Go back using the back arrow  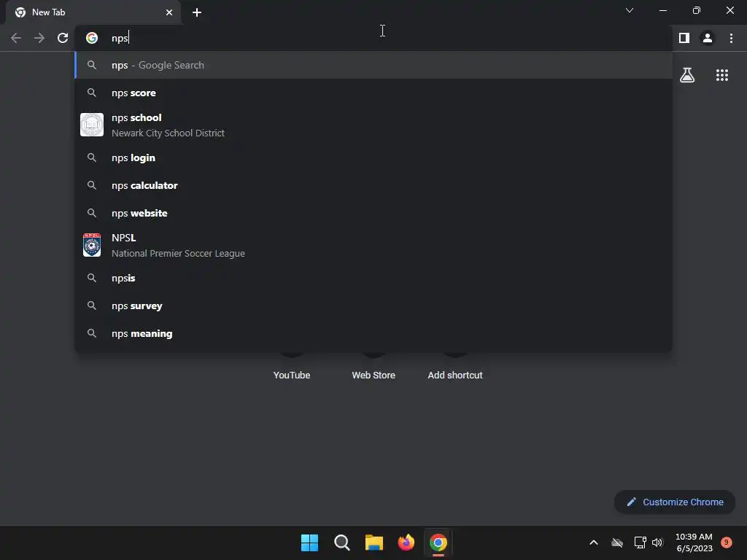pos(16,38)
